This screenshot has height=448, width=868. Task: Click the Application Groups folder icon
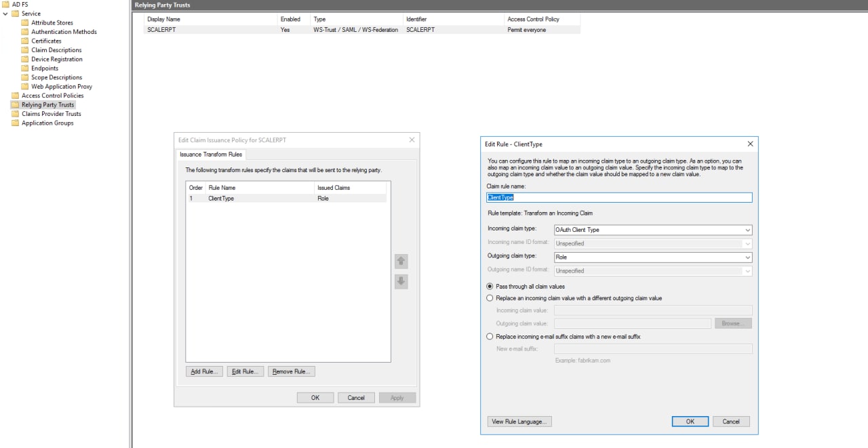point(16,123)
